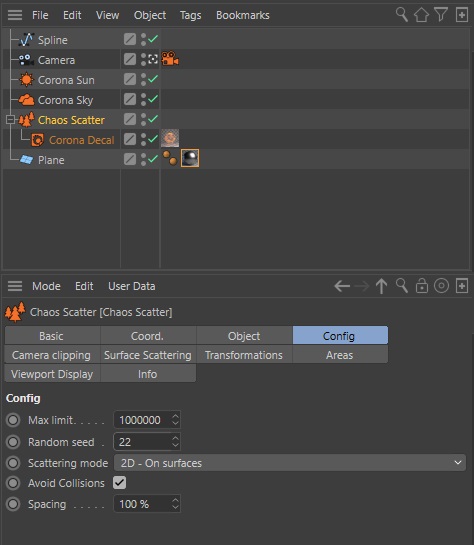The width and height of the screenshot is (474, 545).
Task: Click the Object Manager home path icon
Action: (421, 15)
